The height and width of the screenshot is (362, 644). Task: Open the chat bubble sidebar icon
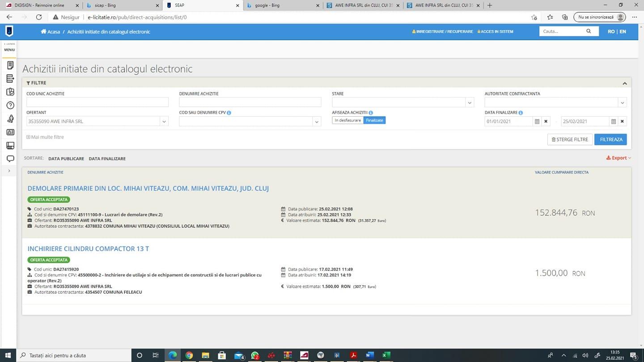10,159
